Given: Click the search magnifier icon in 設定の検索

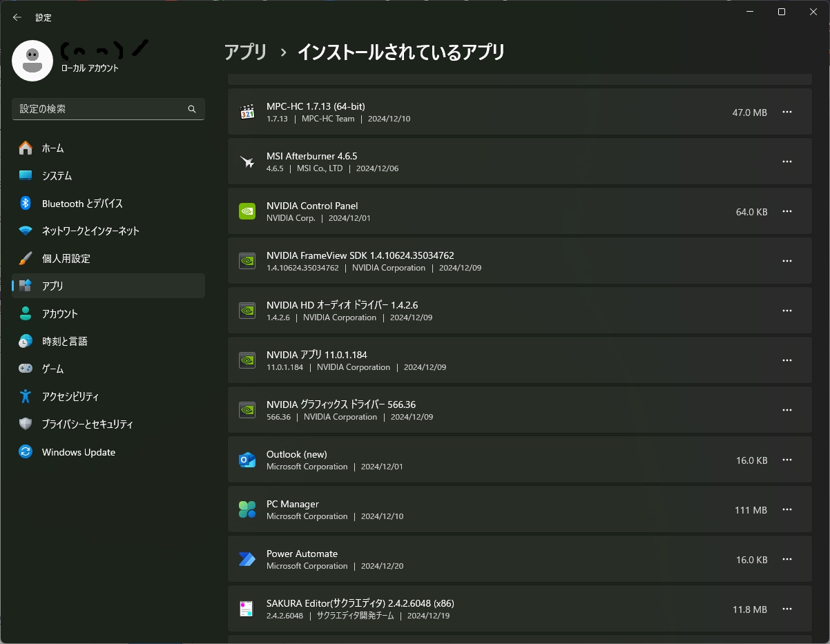Looking at the screenshot, I should [192, 109].
